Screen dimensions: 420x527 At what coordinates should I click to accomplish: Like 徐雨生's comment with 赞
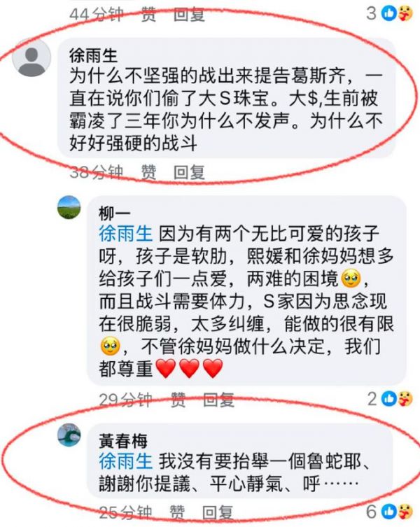(x=148, y=172)
